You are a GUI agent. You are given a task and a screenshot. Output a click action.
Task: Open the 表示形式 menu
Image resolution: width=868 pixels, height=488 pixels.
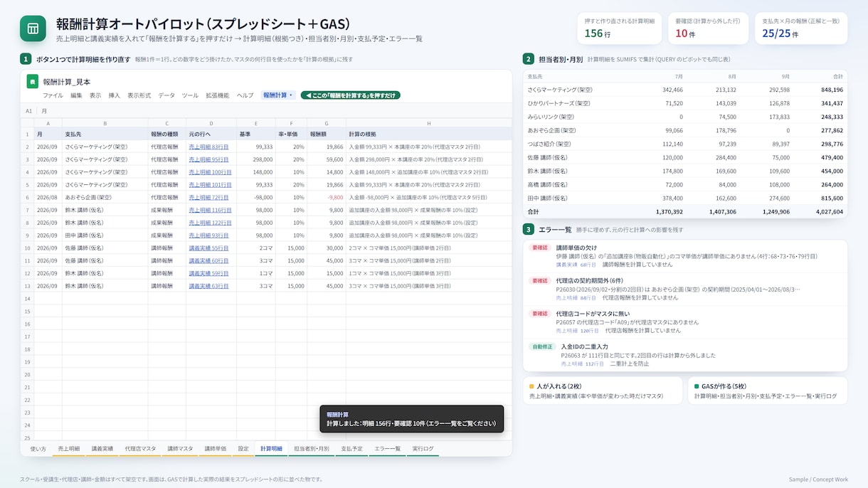coord(139,95)
